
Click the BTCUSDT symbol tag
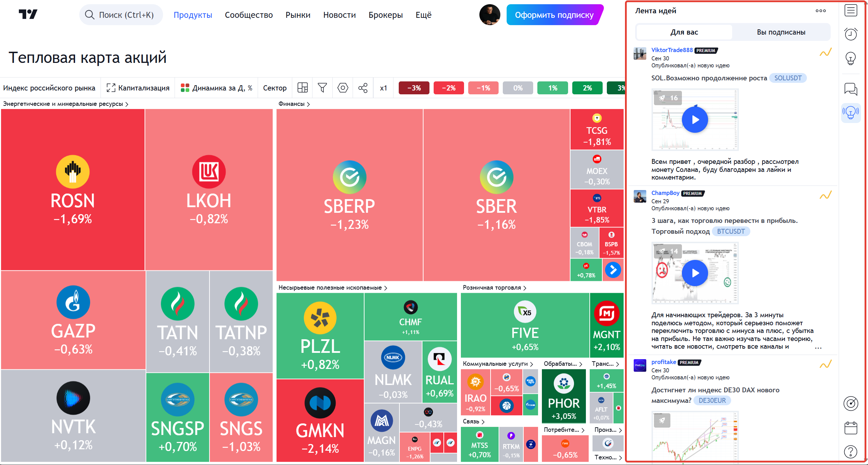tap(731, 231)
